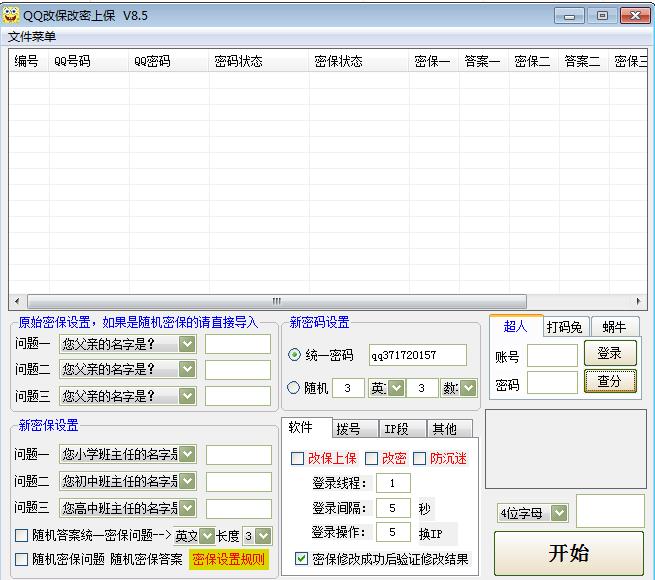Focus original 问题二 answer field
This screenshot has height=580, width=655.
click(x=238, y=370)
